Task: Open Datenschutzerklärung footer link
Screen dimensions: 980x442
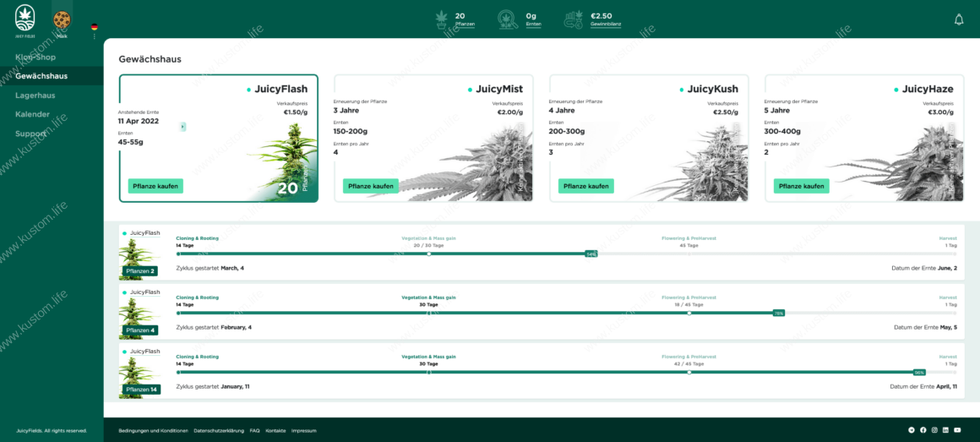Action: click(x=219, y=431)
